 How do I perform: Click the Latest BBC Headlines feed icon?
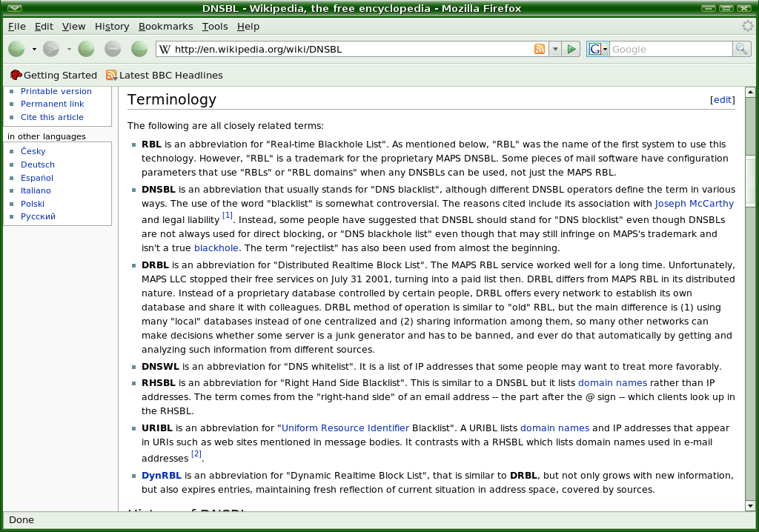tap(111, 75)
